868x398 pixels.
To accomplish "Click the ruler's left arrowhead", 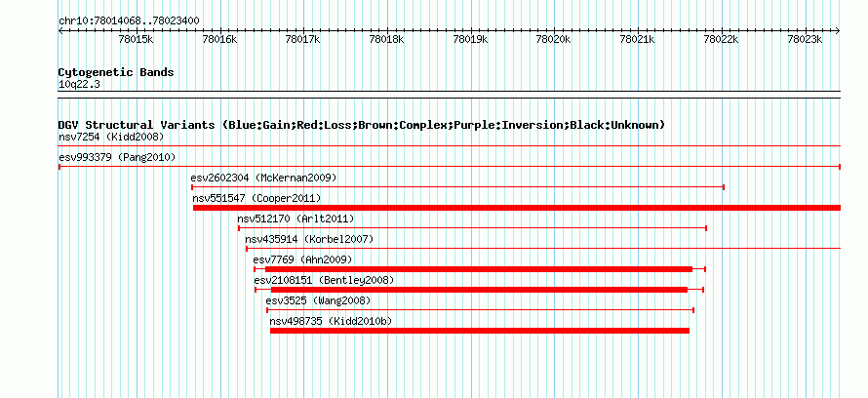I will click(60, 31).
